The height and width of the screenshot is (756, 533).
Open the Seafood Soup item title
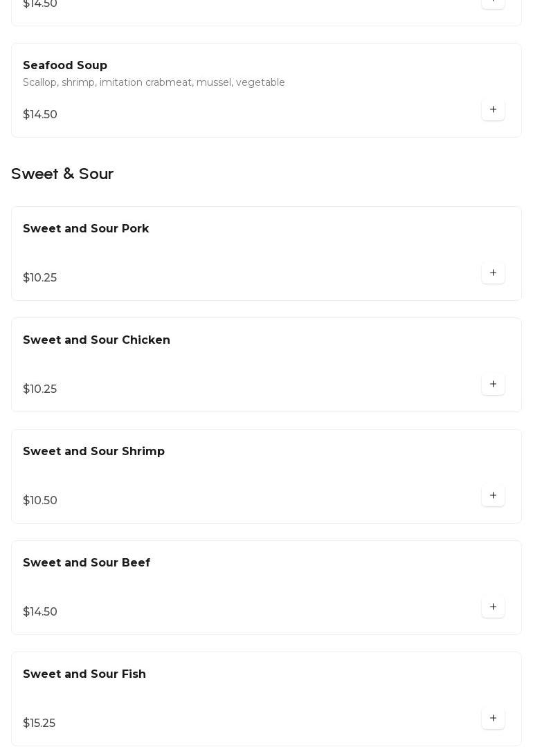pyautogui.click(x=65, y=66)
